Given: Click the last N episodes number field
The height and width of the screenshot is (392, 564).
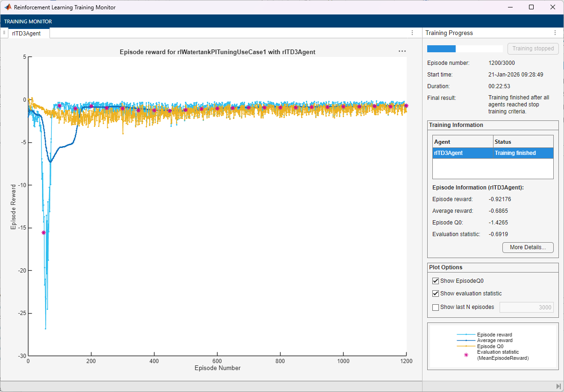Looking at the screenshot, I should [x=526, y=307].
